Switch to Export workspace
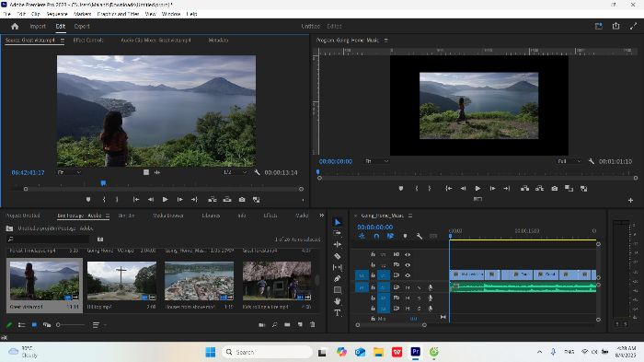Image resolution: width=644 pixels, height=362 pixels. [x=82, y=27]
